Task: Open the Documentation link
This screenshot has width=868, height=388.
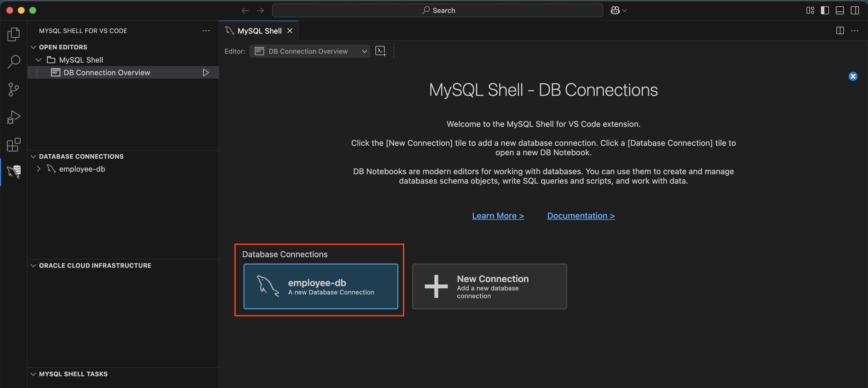Action: pyautogui.click(x=581, y=216)
